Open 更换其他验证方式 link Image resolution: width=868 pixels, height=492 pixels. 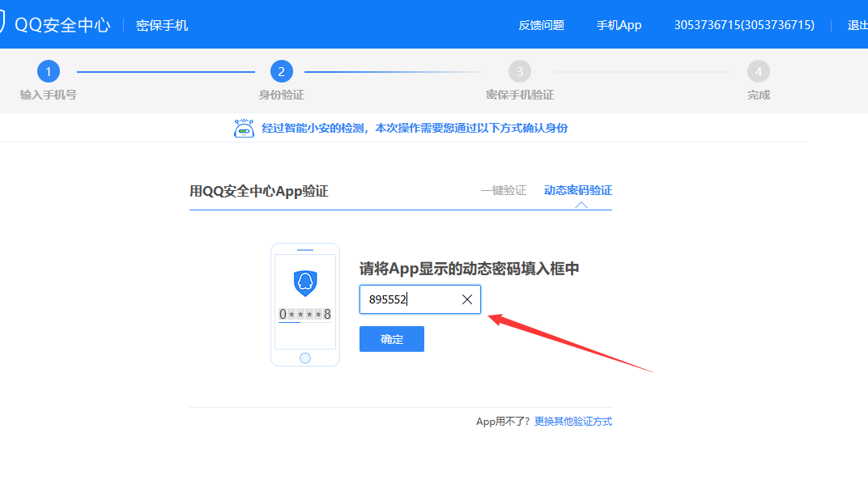[573, 421]
